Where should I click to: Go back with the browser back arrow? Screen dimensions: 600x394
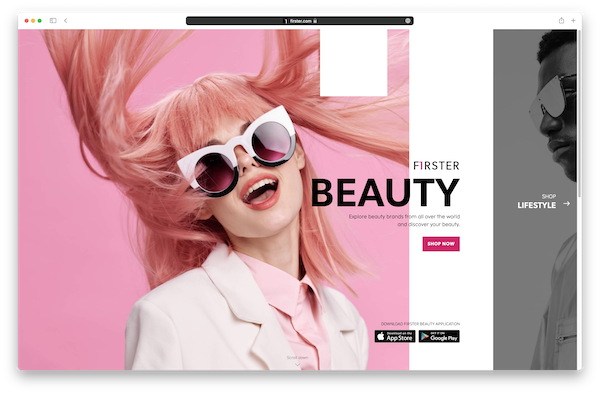tap(66, 21)
